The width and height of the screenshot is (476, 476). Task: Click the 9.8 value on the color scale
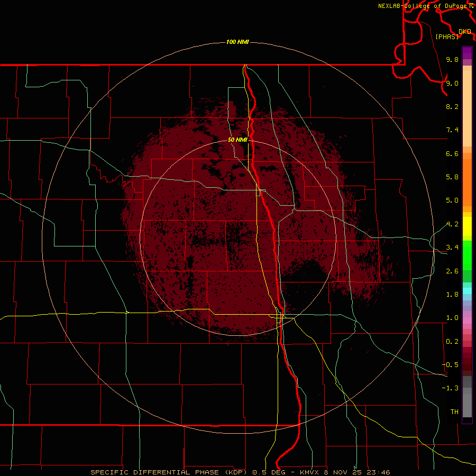(452, 59)
